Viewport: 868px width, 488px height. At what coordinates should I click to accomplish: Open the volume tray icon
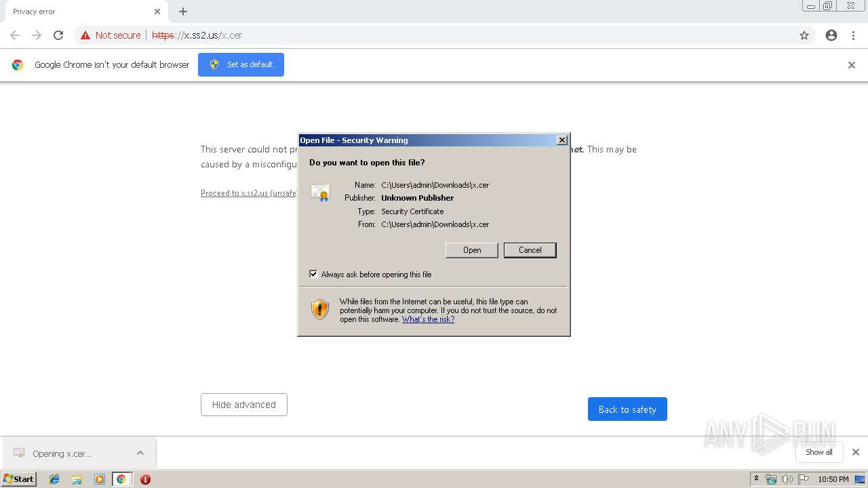coord(787,479)
